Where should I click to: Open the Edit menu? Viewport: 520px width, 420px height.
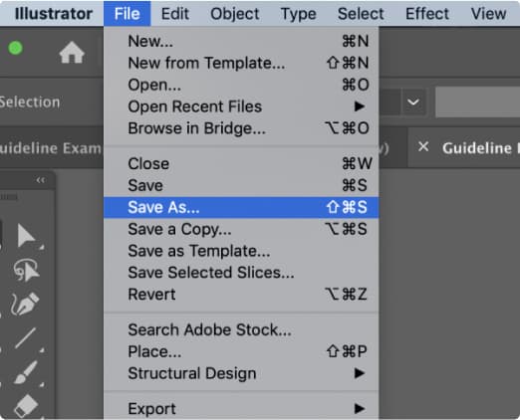click(175, 14)
